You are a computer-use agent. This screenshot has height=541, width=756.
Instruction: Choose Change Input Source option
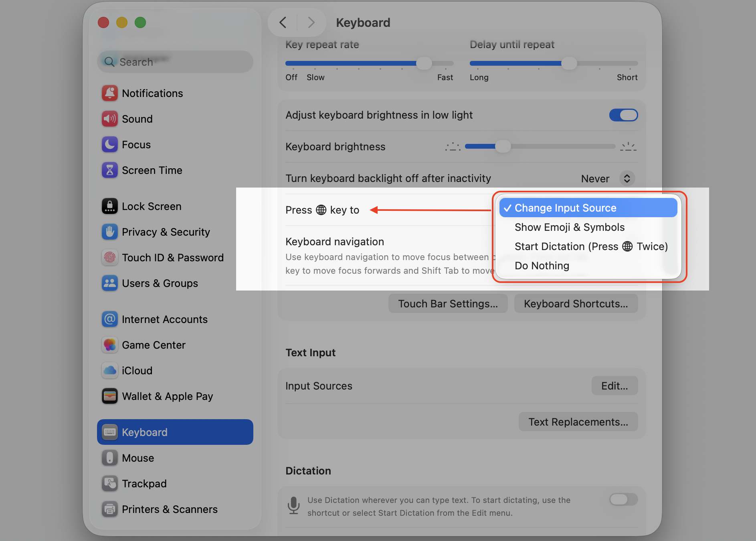point(588,208)
